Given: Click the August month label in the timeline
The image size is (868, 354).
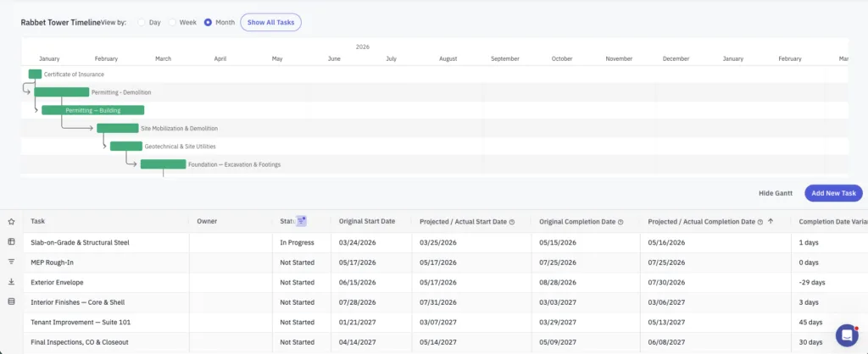Looking at the screenshot, I should coord(448,58).
